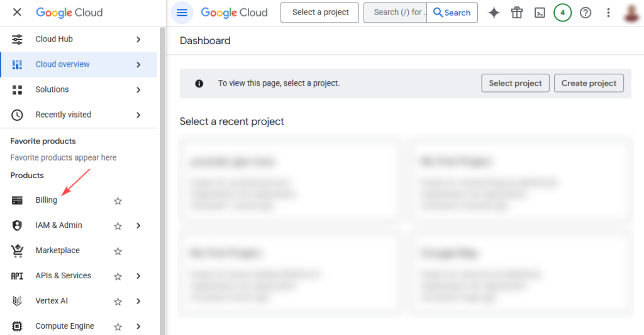Pin Marketplace with its star icon
Image resolution: width=644 pixels, height=335 pixels.
118,251
